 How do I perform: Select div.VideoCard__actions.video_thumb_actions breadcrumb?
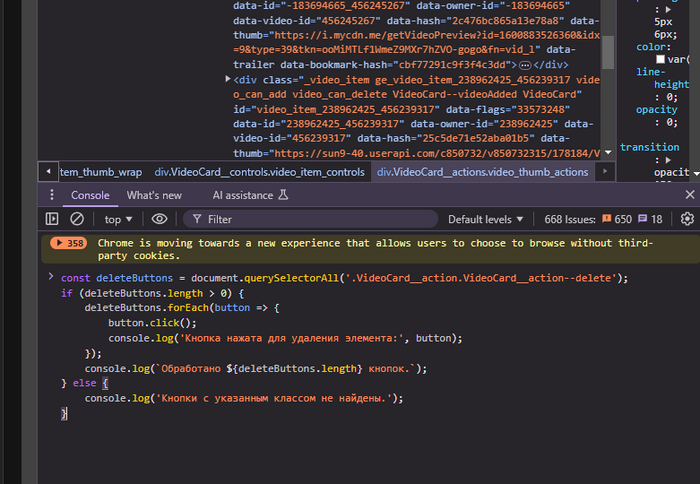click(482, 172)
